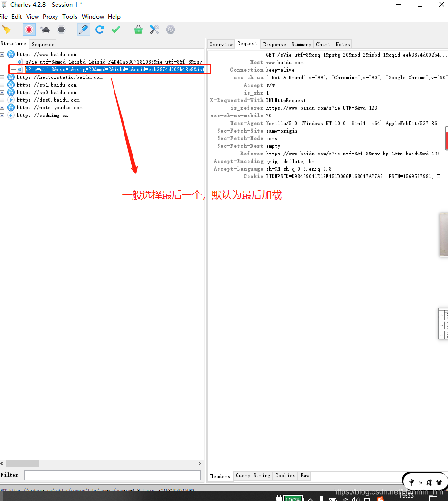Click the tree's left scroll arrow

tap(2, 463)
